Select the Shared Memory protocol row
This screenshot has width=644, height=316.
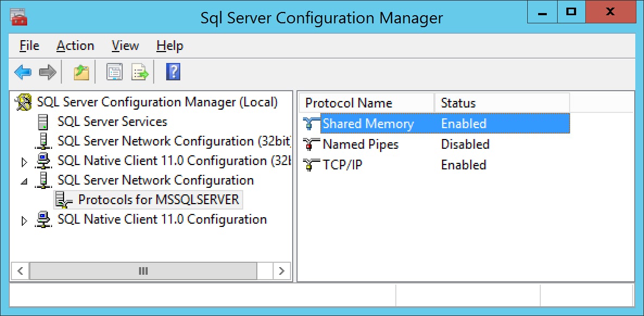click(436, 124)
